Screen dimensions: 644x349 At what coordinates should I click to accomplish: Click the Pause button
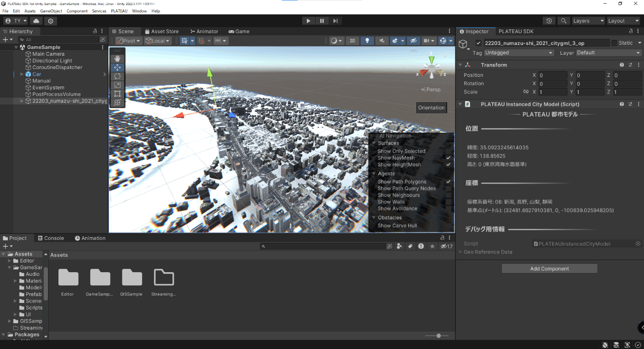[x=322, y=21]
